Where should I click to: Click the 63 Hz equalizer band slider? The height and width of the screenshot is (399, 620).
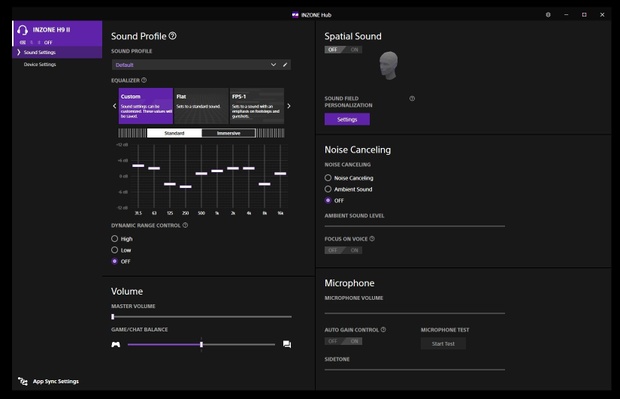(154, 168)
